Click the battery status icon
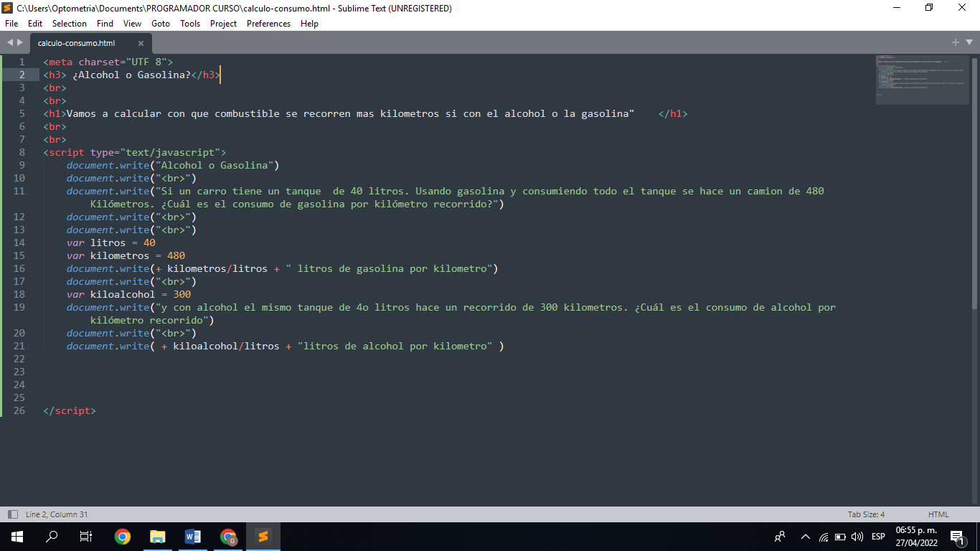This screenshot has width=980, height=551. pos(840,537)
